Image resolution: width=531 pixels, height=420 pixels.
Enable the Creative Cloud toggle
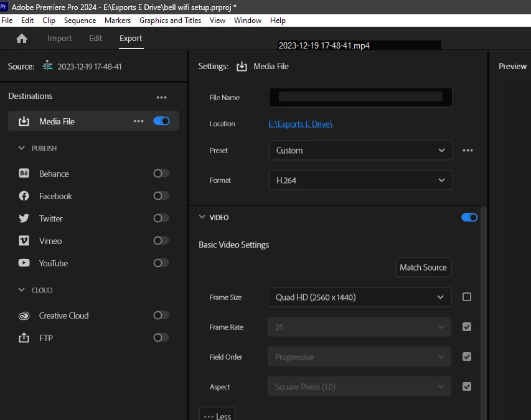coord(161,315)
